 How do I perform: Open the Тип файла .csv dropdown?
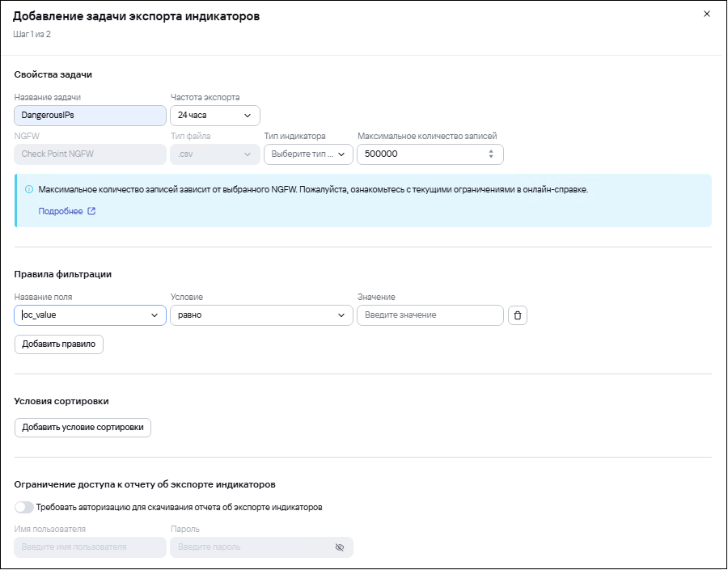pyautogui.click(x=215, y=154)
